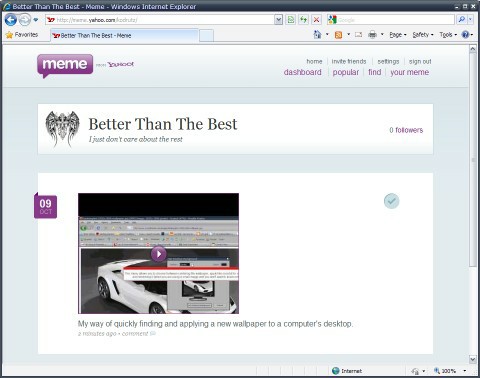Toggle the round checkmark on the post
This screenshot has width=480, height=378.
(x=391, y=201)
